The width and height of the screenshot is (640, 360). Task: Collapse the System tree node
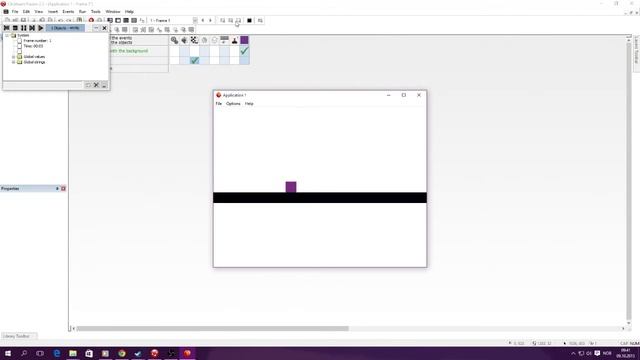pos(7,36)
